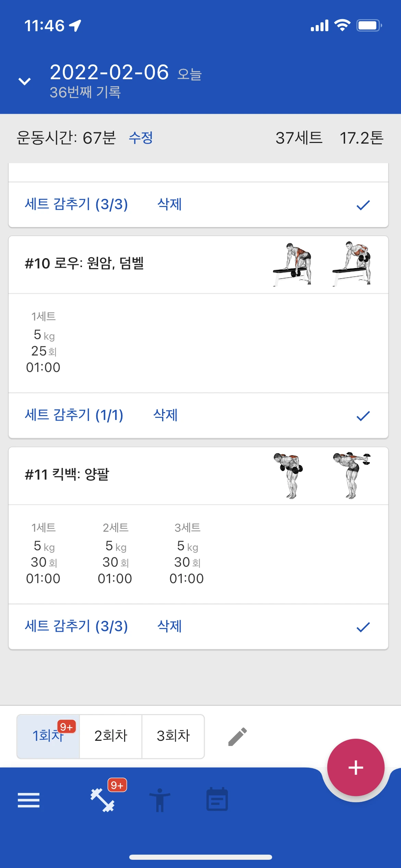This screenshot has width=401, height=868.
Task: Switch to the 2회차 tab
Action: point(111,736)
